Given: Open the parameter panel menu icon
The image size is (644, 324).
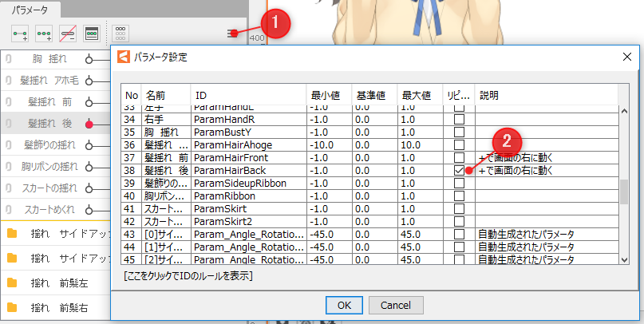Looking at the screenshot, I should (235, 33).
